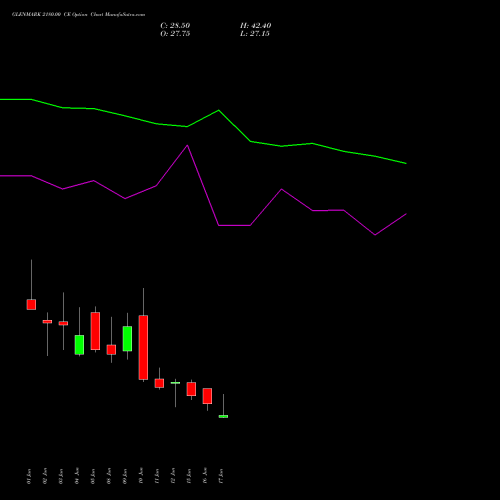500x500 pixels.
Task: Select the large red candlestick above date 10
Action: tap(143, 347)
